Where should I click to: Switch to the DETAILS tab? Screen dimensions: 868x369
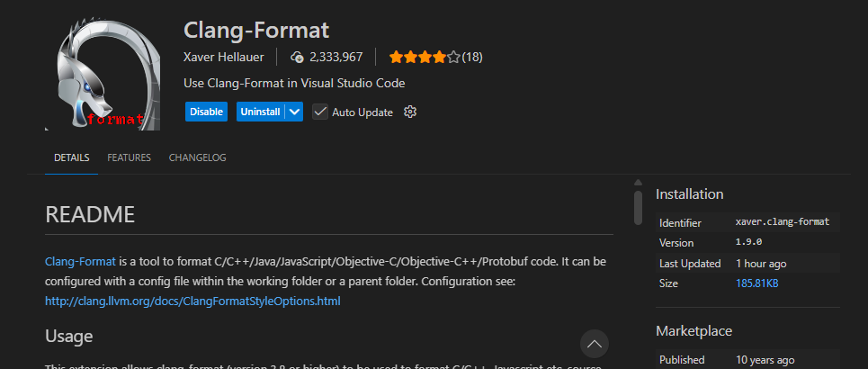71,157
